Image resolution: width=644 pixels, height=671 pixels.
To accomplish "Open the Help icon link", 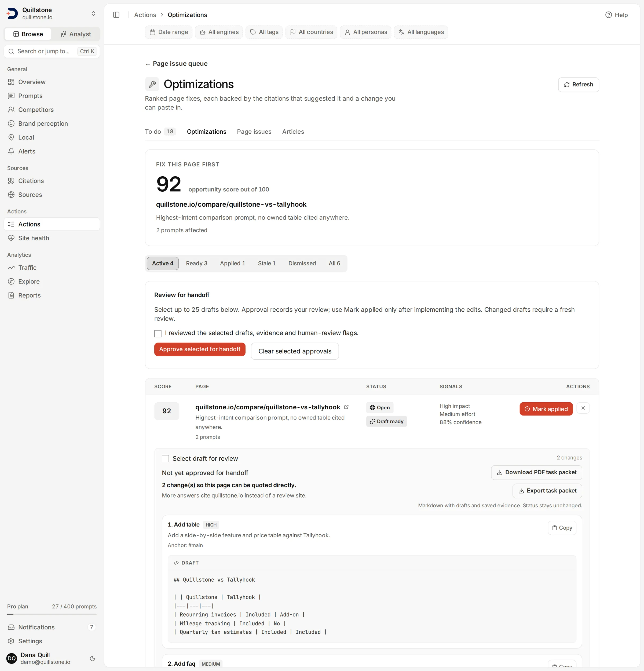I will (x=616, y=15).
